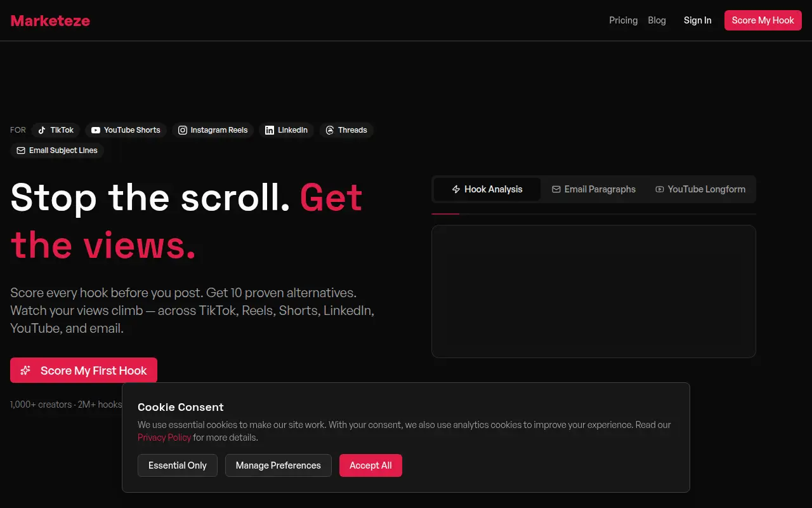Click the 'Score every hook' description paragraph
812x508 pixels.
pyautogui.click(x=192, y=311)
